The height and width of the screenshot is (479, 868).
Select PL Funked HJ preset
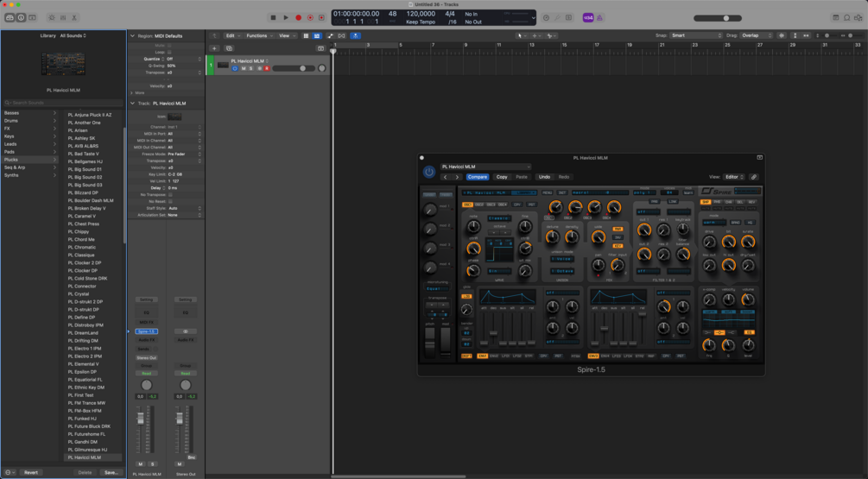tap(82, 419)
